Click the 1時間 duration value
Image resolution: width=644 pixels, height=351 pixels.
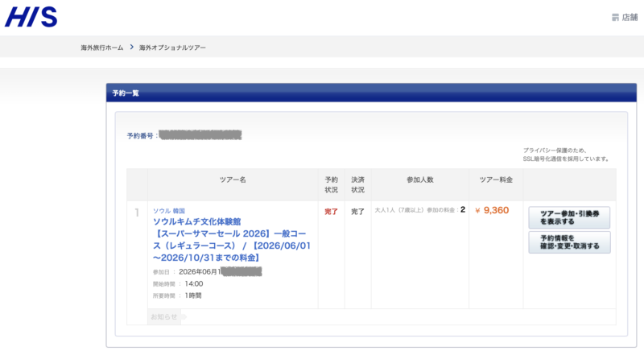point(193,295)
